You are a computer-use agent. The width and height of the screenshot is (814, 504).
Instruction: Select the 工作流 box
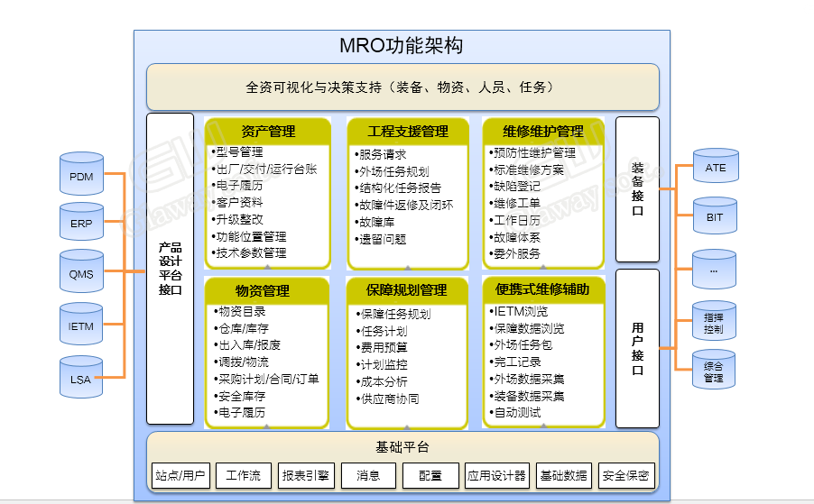(x=244, y=475)
